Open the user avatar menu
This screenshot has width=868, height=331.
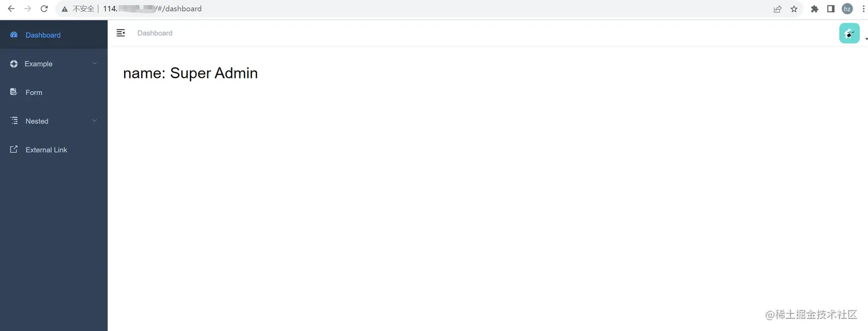tap(849, 33)
